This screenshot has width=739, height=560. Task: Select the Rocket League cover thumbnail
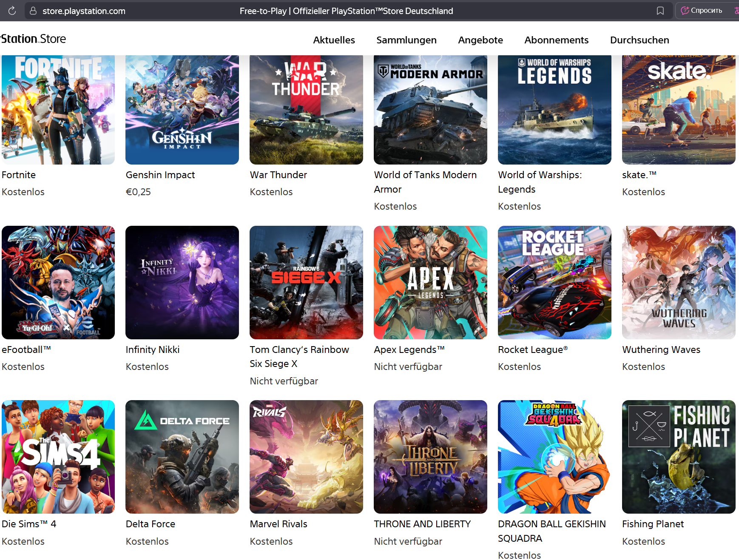point(554,282)
